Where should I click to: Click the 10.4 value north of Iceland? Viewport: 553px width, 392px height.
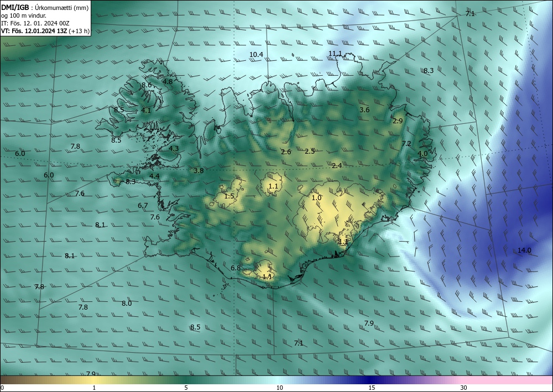tap(256, 54)
